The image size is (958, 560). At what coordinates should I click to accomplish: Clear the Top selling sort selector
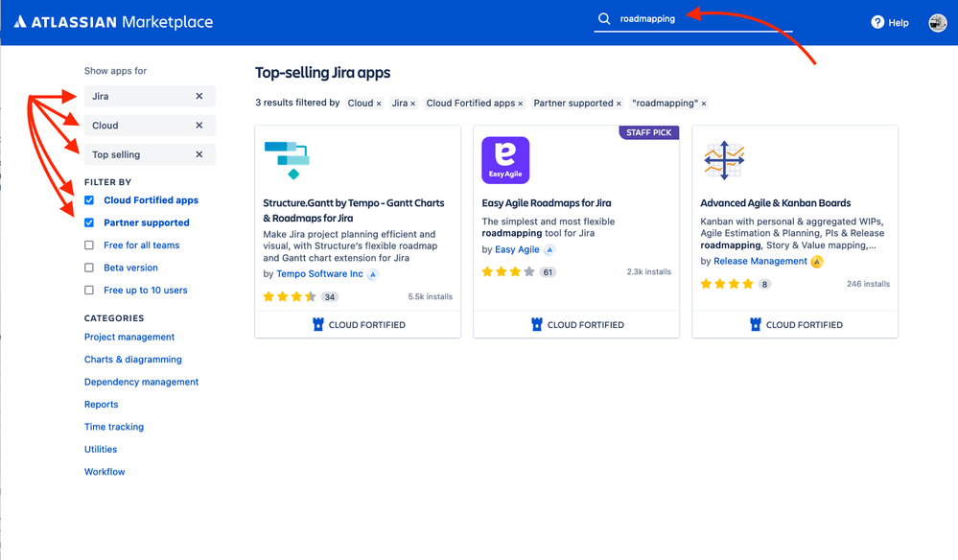click(x=199, y=154)
